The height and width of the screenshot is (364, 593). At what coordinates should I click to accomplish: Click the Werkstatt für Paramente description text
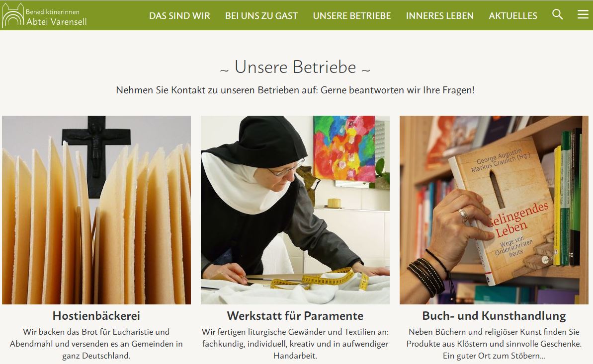coord(295,344)
